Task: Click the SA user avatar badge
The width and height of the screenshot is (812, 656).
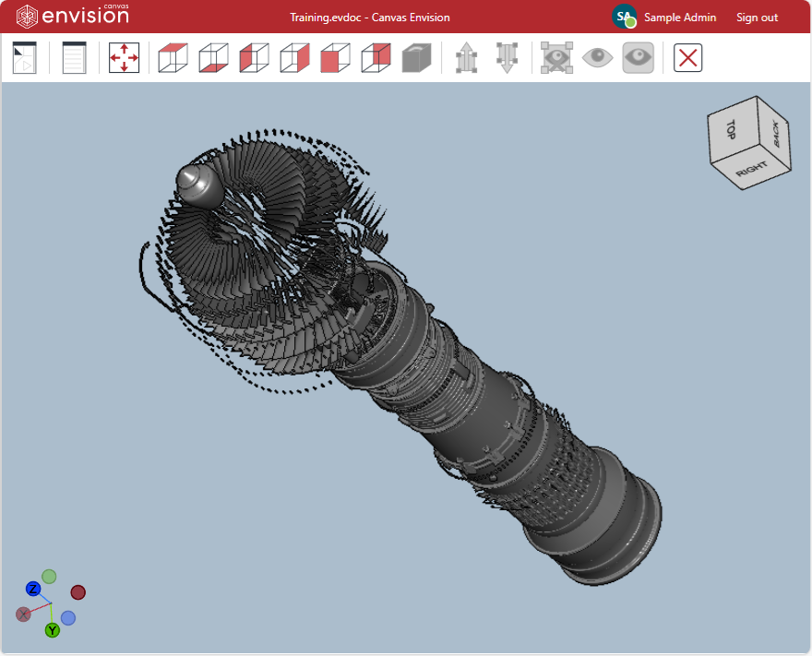Action: coord(624,17)
